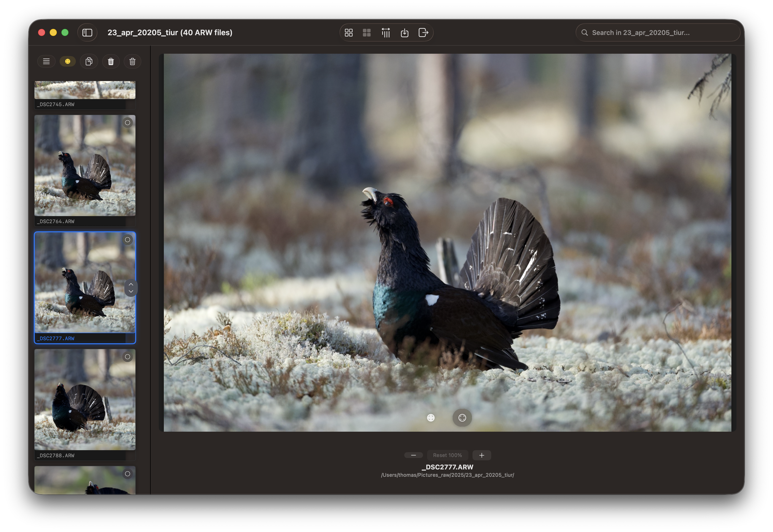Click down chevron on selected thumbnail
Image resolution: width=773 pixels, height=532 pixels.
131,291
